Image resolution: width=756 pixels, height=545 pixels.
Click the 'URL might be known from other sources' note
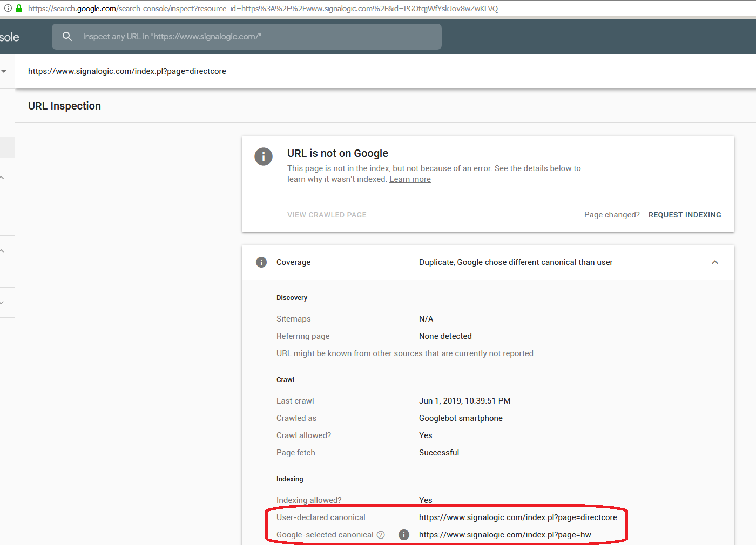405,353
